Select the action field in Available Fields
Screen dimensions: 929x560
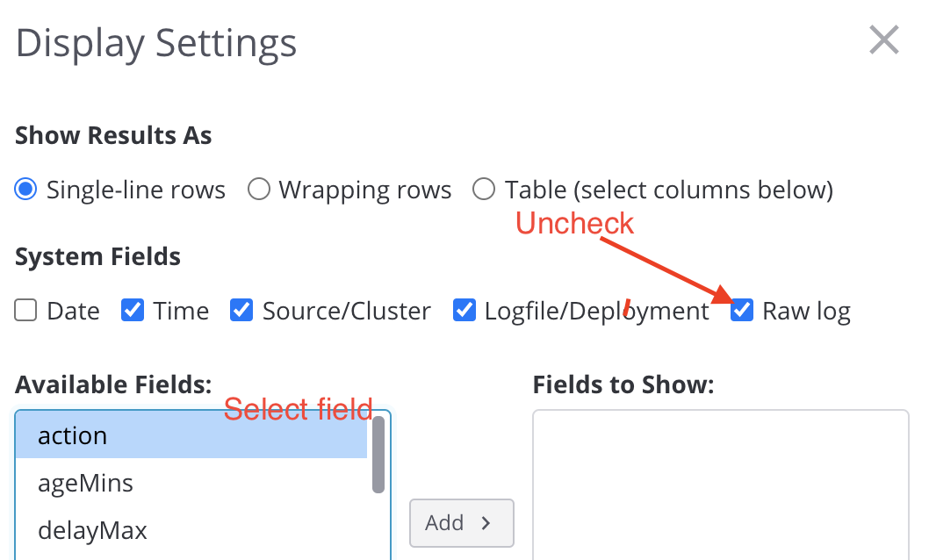[x=191, y=435]
